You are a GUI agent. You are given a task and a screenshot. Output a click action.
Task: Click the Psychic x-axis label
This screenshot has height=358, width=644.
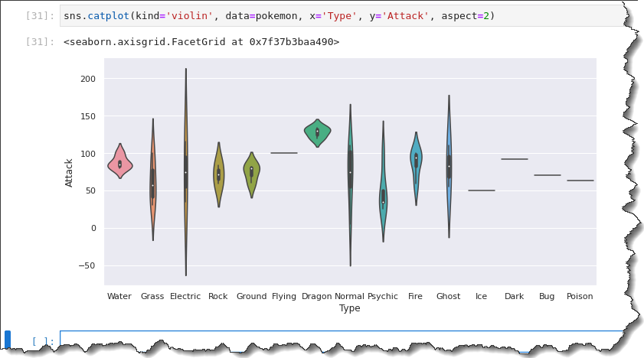(383, 297)
